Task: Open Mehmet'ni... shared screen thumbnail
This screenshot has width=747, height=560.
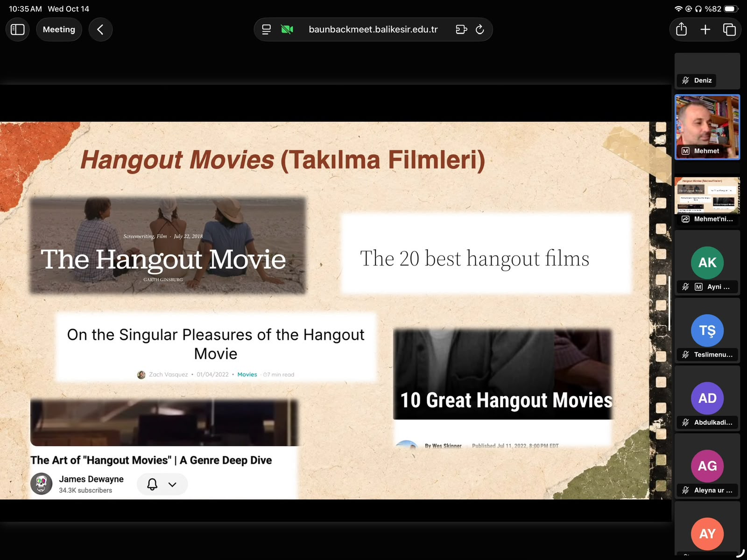Action: click(707, 195)
